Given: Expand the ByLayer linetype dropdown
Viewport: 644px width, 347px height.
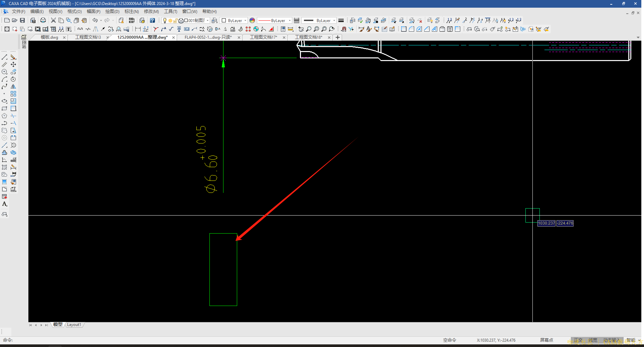Looking at the screenshot, I should (x=289, y=21).
